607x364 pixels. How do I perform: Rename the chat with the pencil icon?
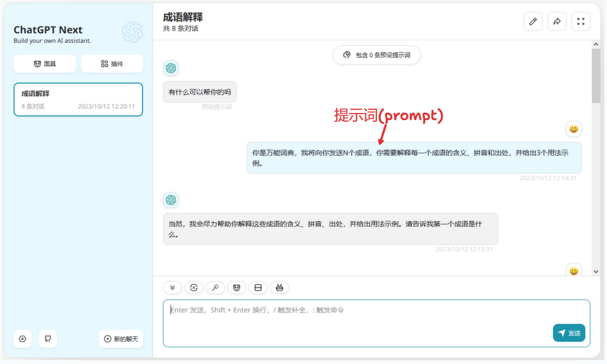pyautogui.click(x=532, y=21)
